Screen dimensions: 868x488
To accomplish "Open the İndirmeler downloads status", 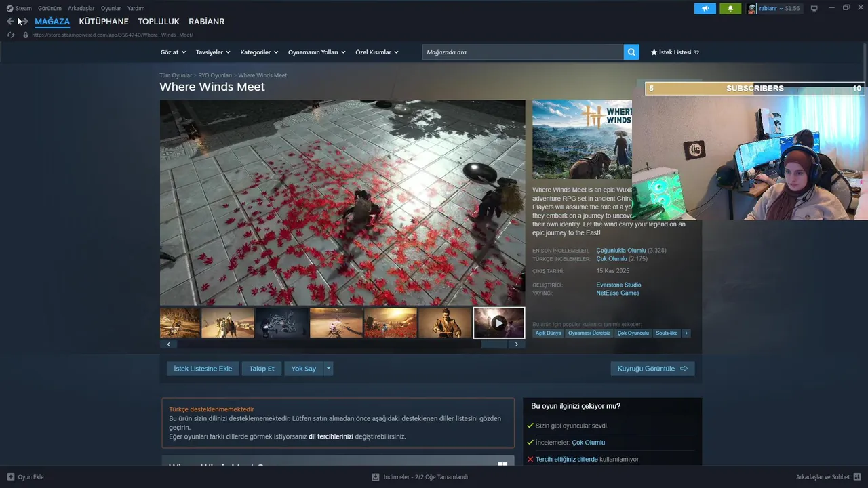I will coord(420,477).
